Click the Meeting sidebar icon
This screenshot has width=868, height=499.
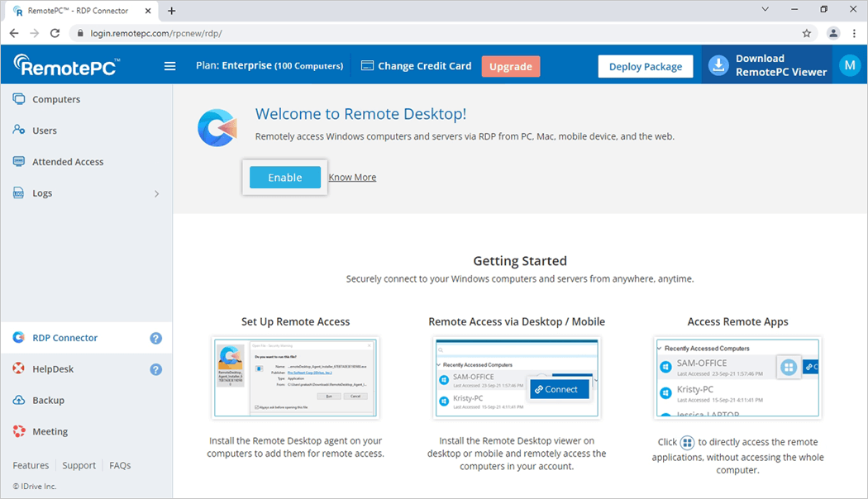(18, 430)
